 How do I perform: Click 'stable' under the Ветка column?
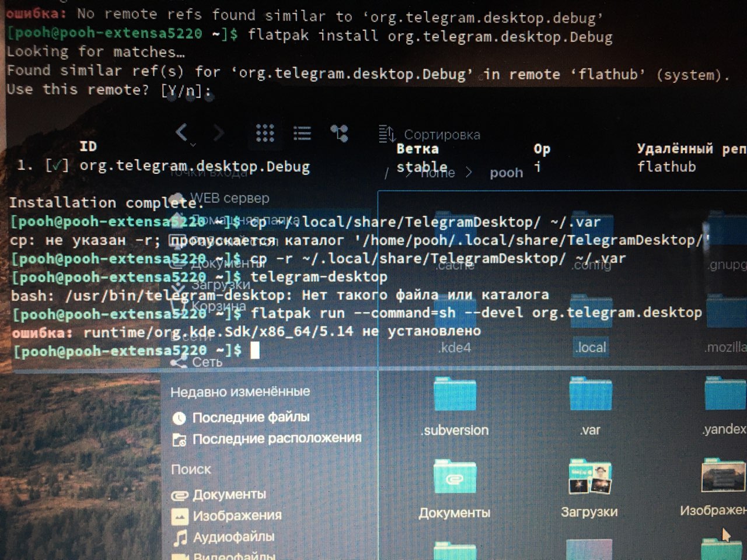(421, 167)
